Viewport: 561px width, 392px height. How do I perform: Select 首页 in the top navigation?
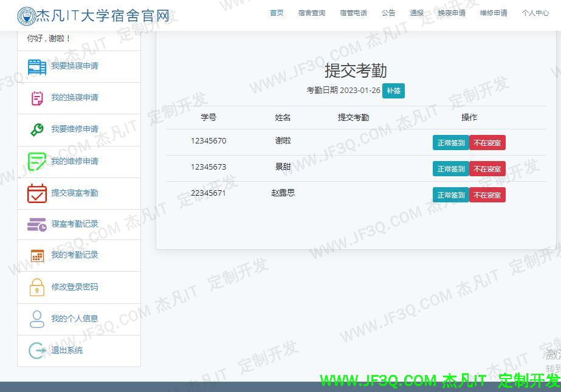(277, 13)
